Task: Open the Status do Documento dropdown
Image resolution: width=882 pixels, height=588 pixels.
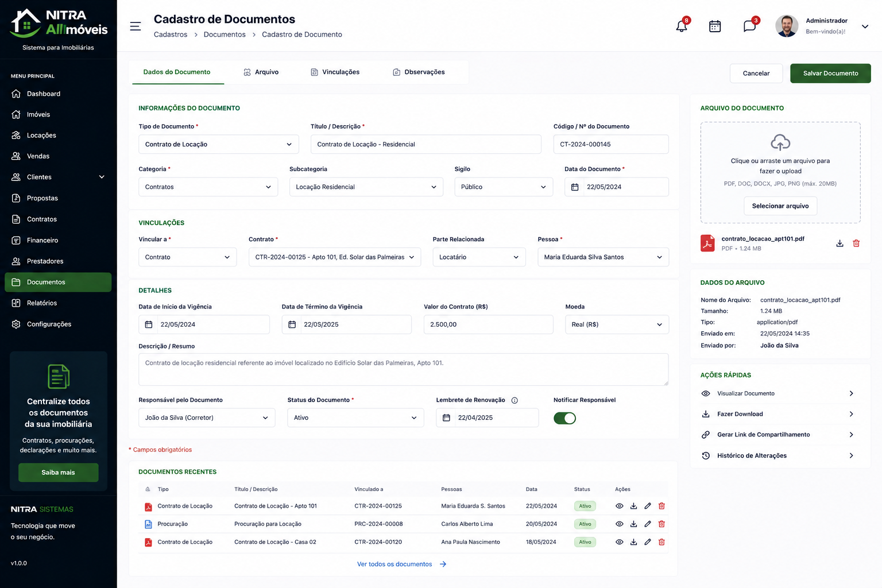Action: 355,417
